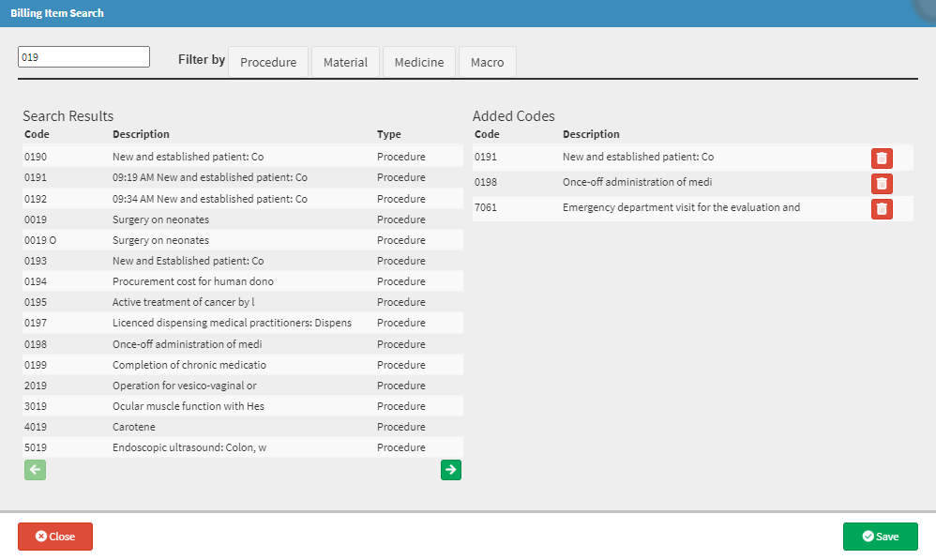The image size is (936, 560).
Task: Filter results by Material
Action: 345,62
